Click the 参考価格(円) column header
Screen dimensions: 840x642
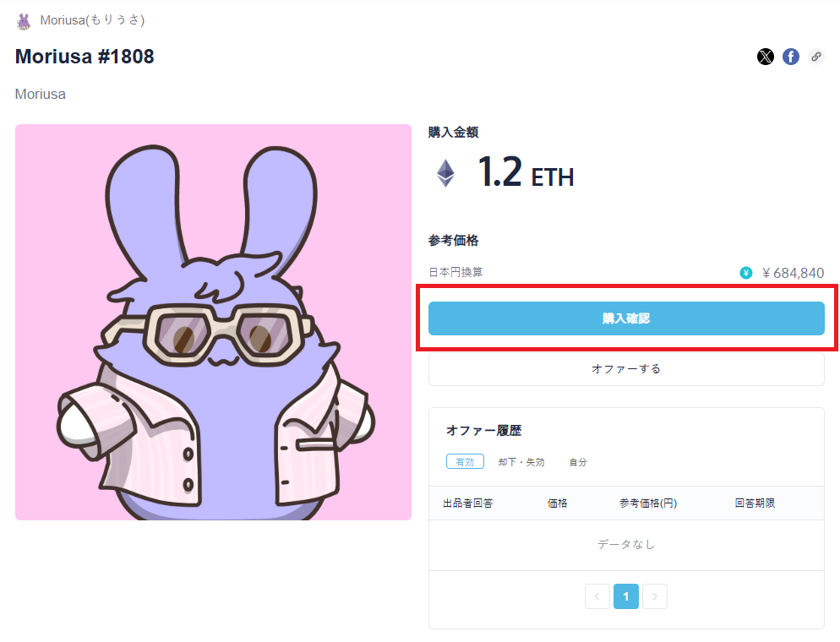pyautogui.click(x=648, y=503)
